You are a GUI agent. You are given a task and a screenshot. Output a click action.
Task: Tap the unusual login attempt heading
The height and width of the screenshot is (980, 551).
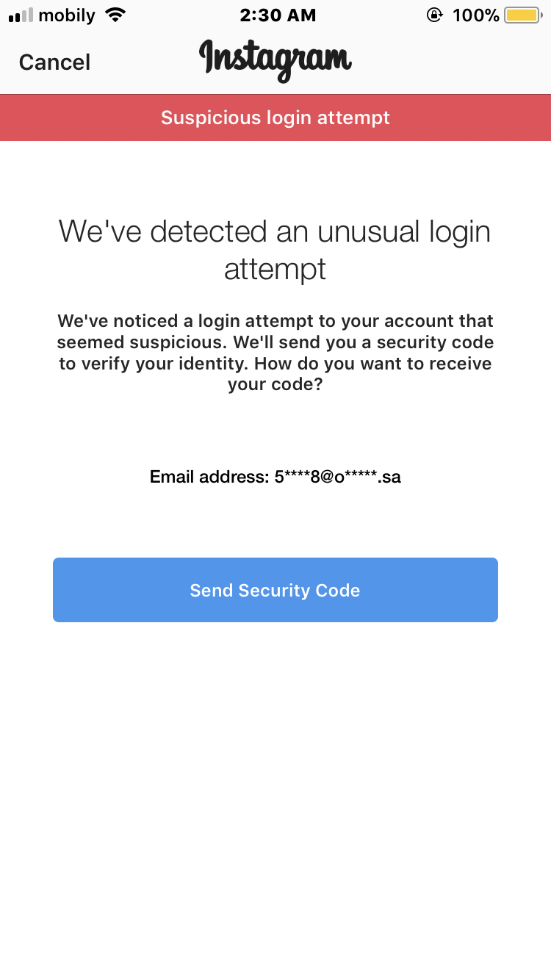[275, 251]
